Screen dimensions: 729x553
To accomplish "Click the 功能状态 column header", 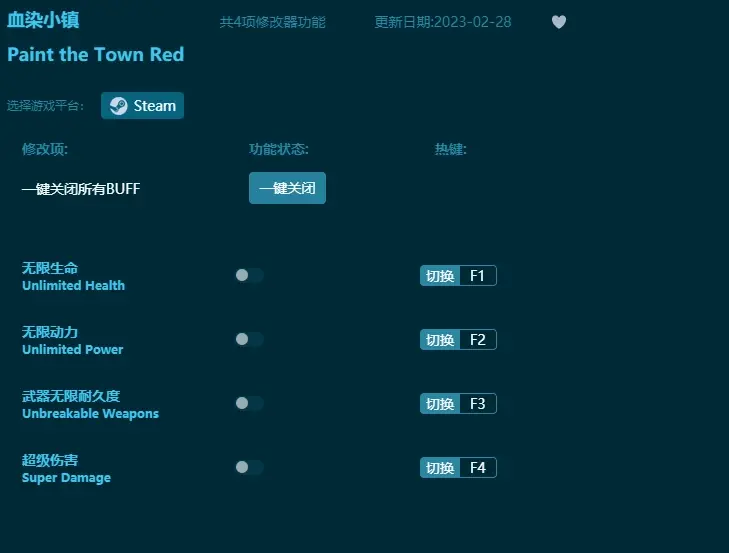I will (x=278, y=149).
